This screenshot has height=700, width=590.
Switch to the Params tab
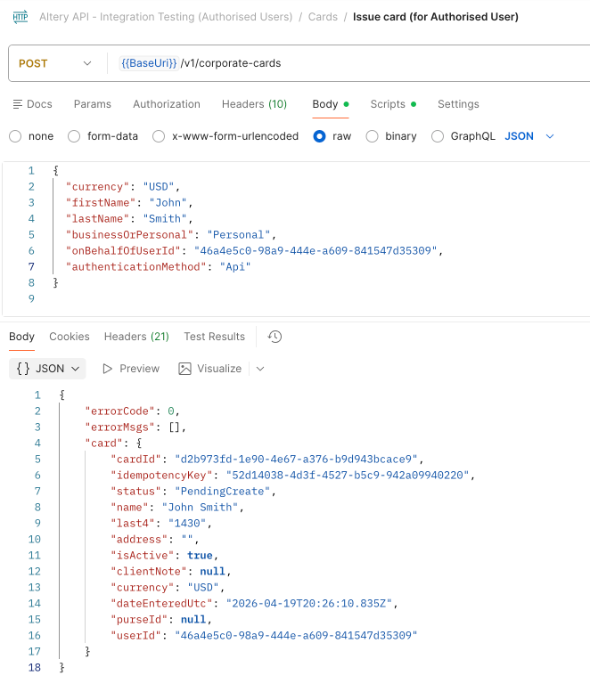pos(93,104)
